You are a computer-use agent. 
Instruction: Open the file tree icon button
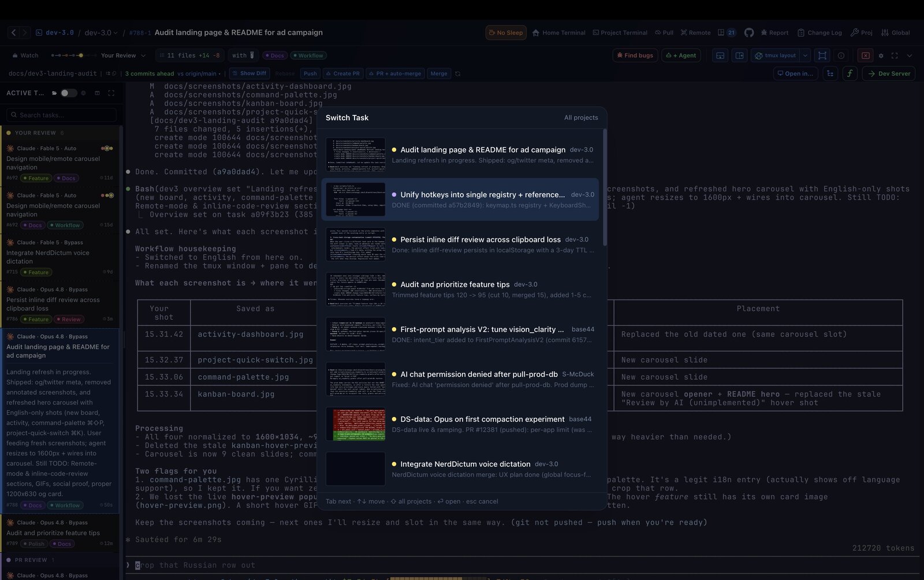830,73
